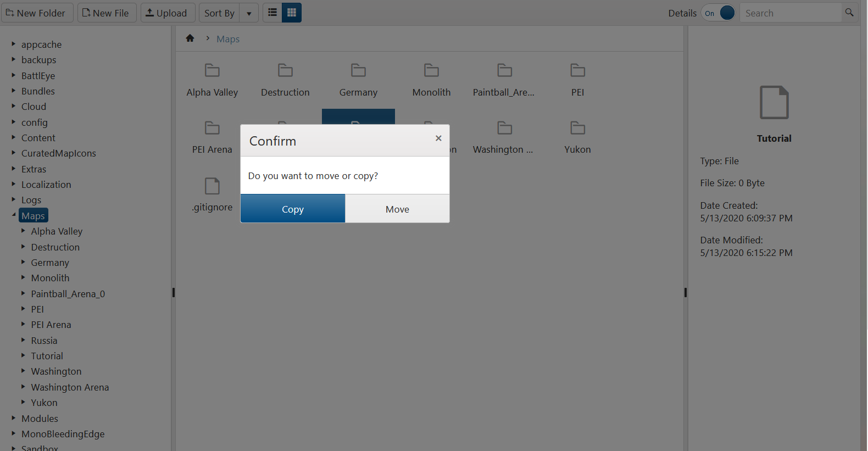The height and width of the screenshot is (451, 868).
Task: Expand the Bundles tree node
Action: tap(14, 90)
